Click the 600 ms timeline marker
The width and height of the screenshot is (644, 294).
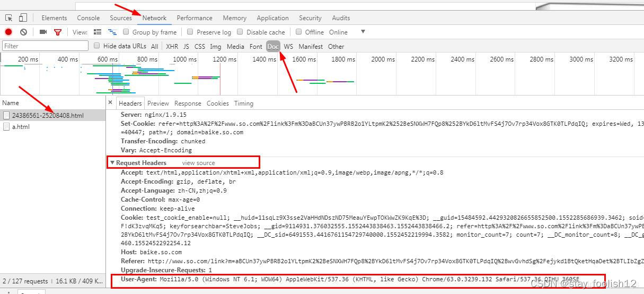tap(108, 59)
